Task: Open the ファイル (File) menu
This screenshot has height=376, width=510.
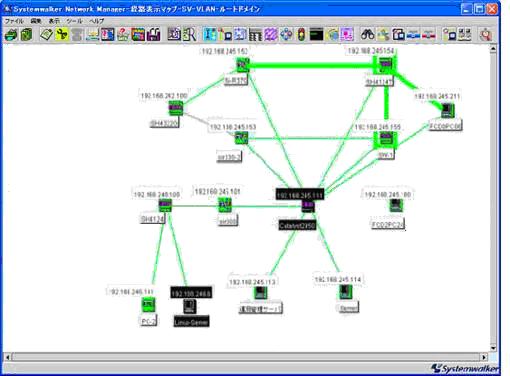Action: (x=14, y=21)
